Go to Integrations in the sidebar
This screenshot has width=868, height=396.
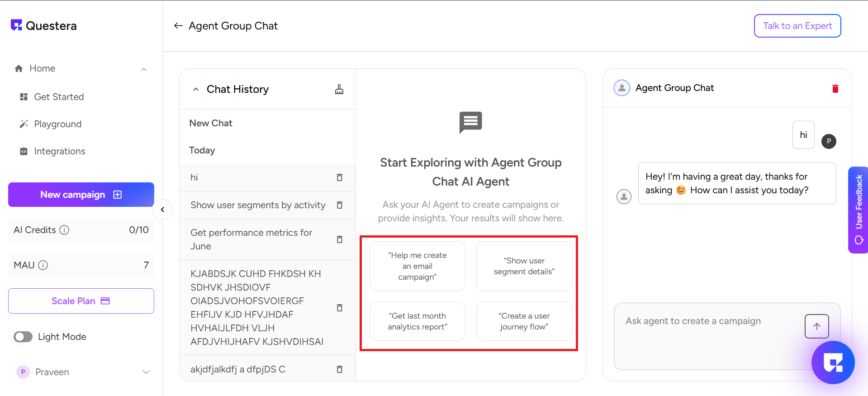59,151
